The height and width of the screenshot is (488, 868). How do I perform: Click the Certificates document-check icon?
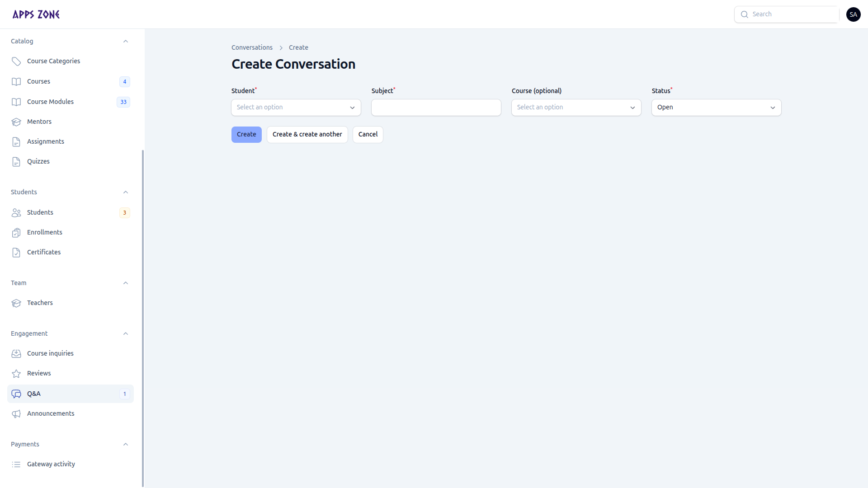pos(16,253)
